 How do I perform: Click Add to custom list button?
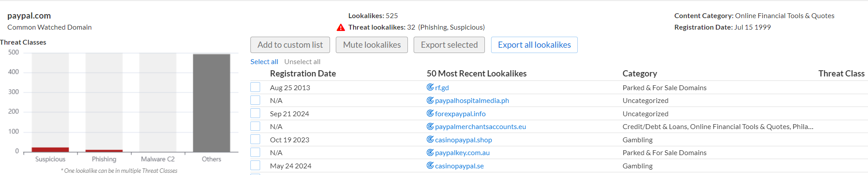[290, 45]
